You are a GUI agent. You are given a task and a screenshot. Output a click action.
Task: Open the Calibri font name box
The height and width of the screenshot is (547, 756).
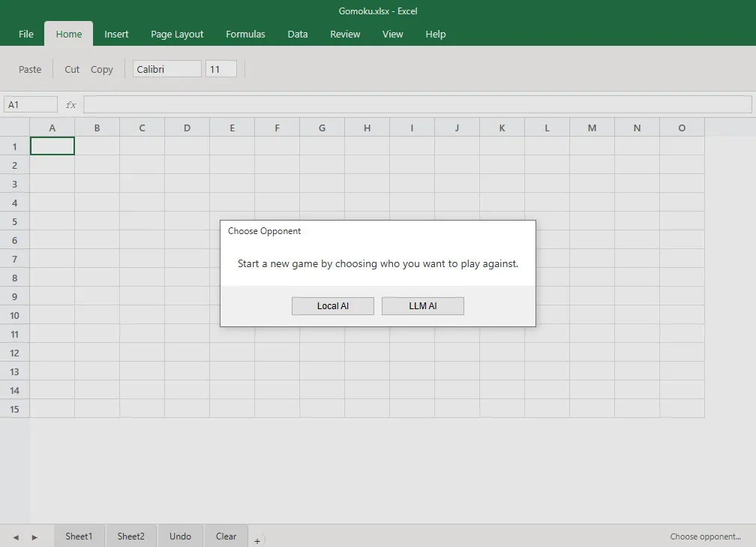[166, 69]
